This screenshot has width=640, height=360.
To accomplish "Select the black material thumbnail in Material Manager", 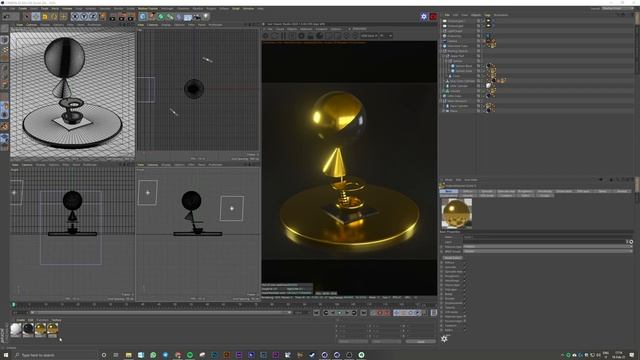I will [x=28, y=329].
